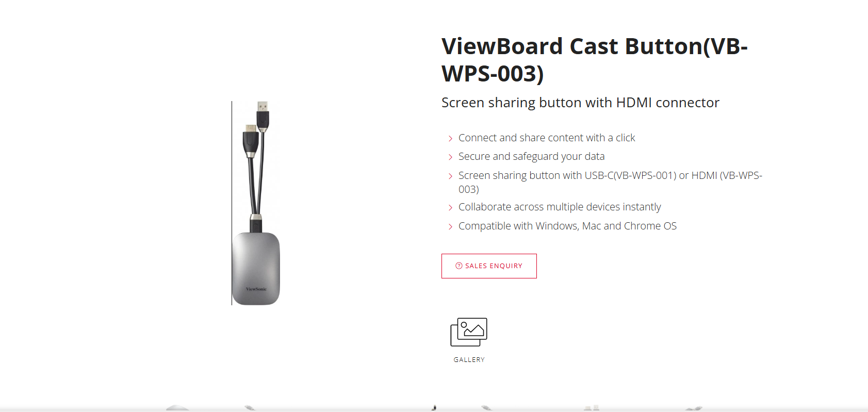The width and height of the screenshot is (868, 412).
Task: Click the chevron beside "Screen sharing button with USB-C"
Action: click(450, 176)
